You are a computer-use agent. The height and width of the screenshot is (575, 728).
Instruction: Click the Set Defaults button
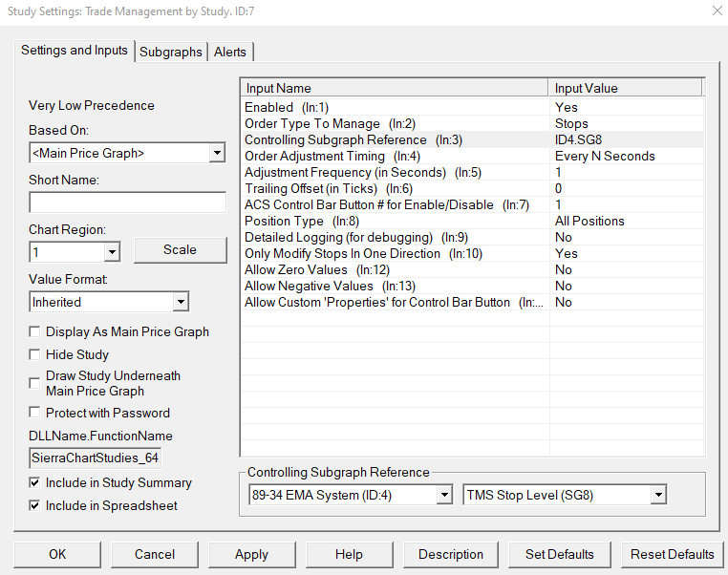click(x=560, y=554)
